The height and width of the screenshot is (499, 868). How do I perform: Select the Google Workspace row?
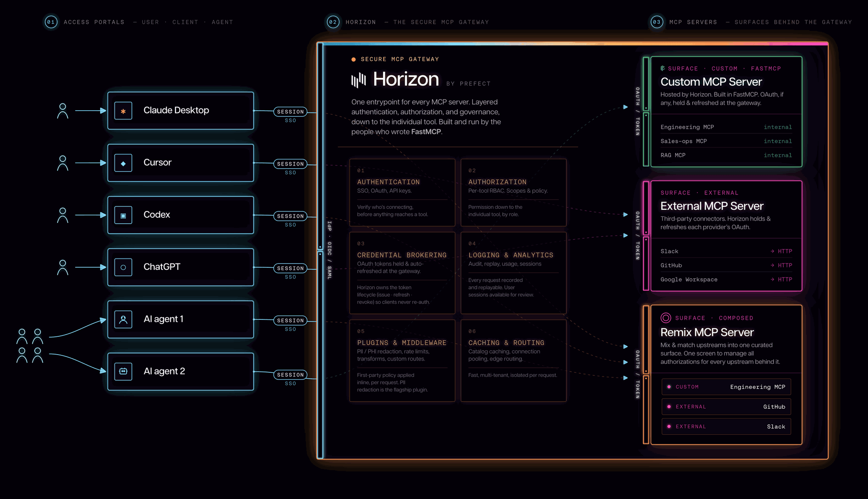(726, 279)
